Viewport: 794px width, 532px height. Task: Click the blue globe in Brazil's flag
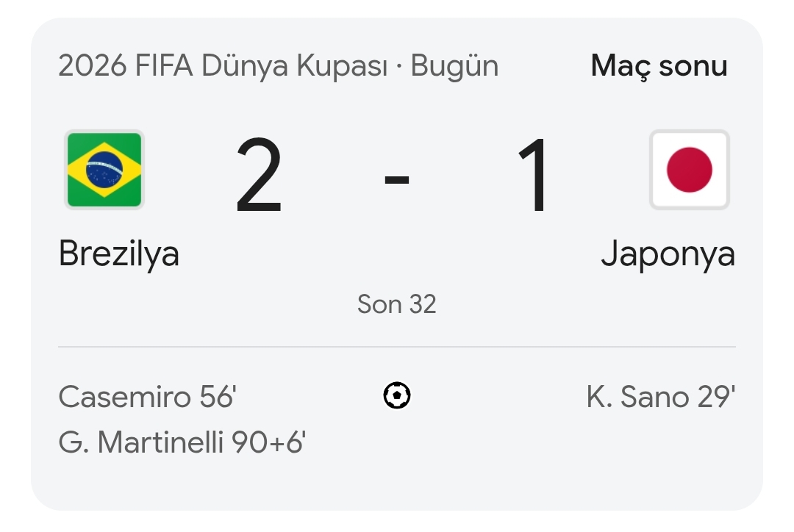click(x=104, y=170)
